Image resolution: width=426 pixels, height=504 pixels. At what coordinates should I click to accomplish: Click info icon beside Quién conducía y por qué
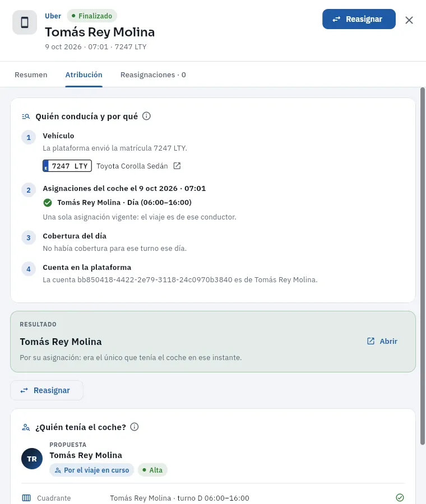pyautogui.click(x=146, y=116)
